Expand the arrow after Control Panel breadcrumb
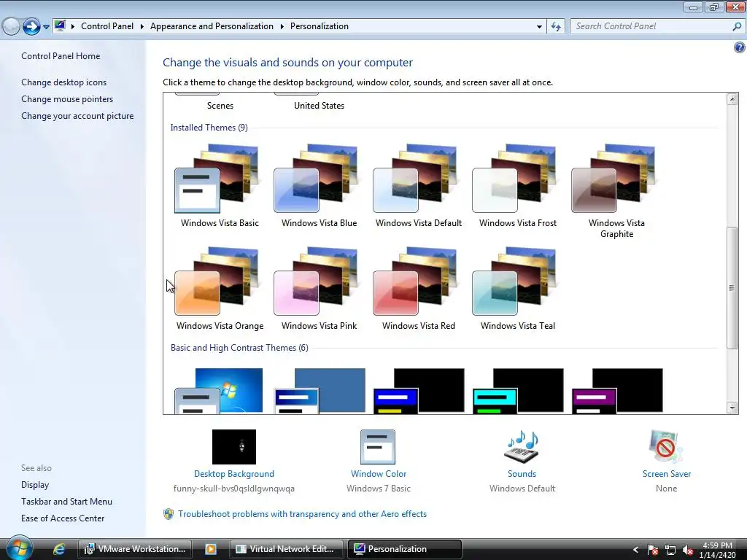747x560 pixels. 142,26
